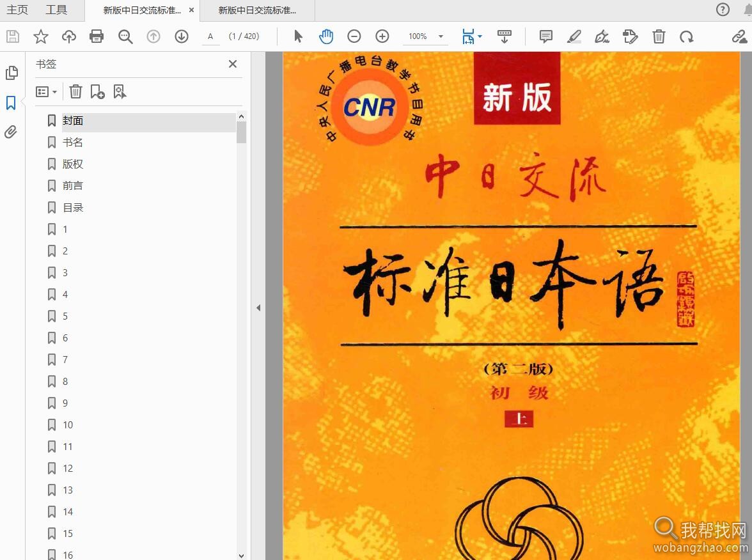The height and width of the screenshot is (560, 752).
Task: Switch to the 主页 tab
Action: pyautogui.click(x=17, y=10)
